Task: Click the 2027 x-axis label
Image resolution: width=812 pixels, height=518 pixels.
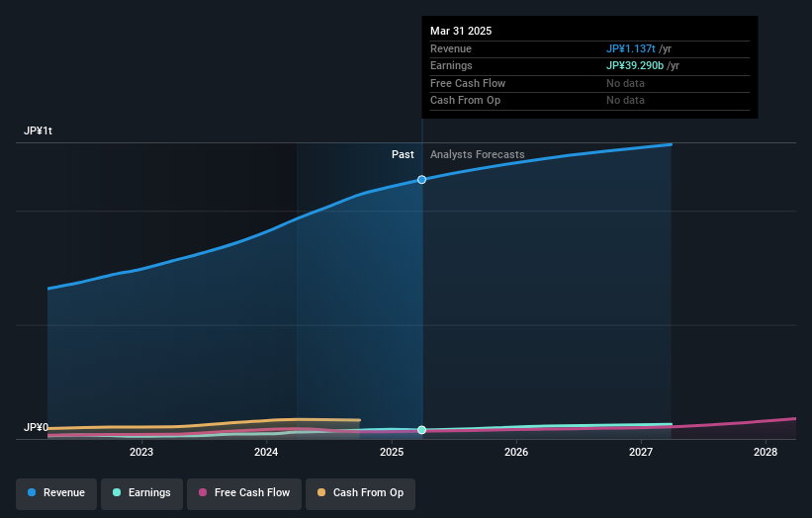Action: (641, 453)
